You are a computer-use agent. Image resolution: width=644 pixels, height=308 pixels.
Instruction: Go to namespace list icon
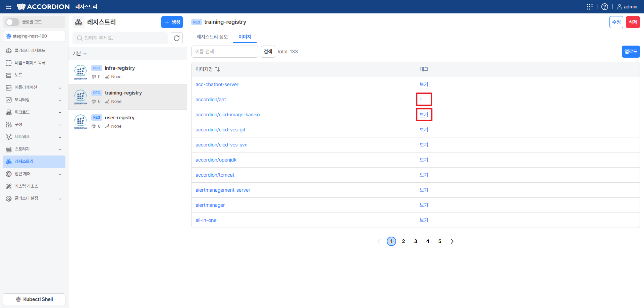tap(9, 63)
